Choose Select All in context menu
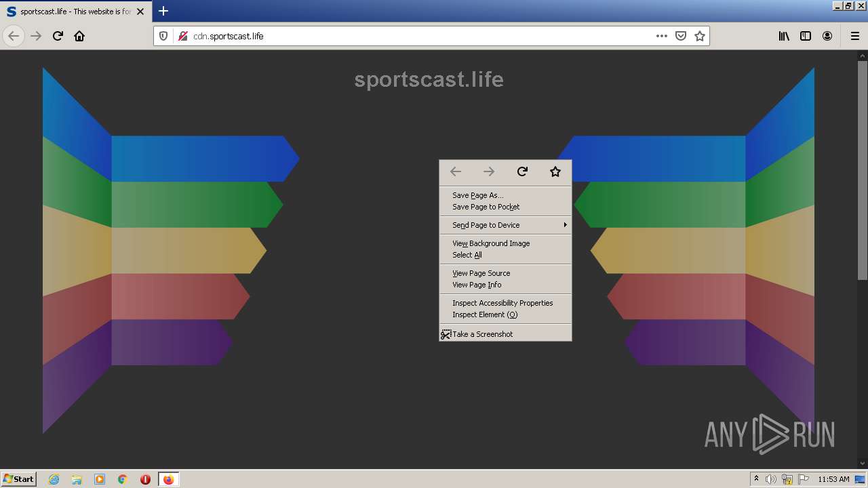The image size is (868, 488). (x=505, y=255)
